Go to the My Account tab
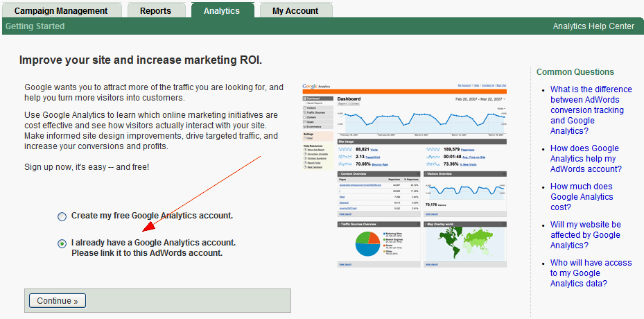The image size is (644, 319). (x=296, y=10)
